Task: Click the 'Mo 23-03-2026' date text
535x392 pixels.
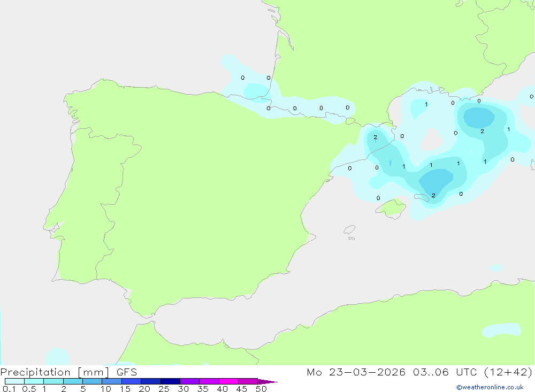Action: pos(356,372)
